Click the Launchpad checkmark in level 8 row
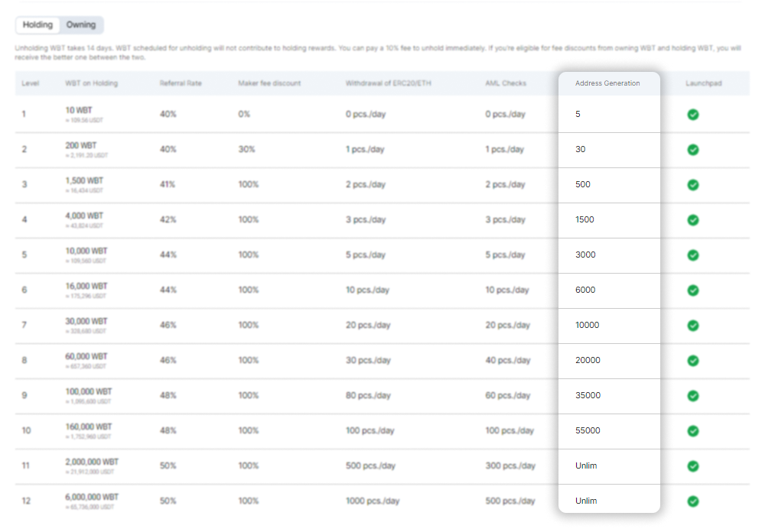This screenshot has width=762, height=532. 692,361
